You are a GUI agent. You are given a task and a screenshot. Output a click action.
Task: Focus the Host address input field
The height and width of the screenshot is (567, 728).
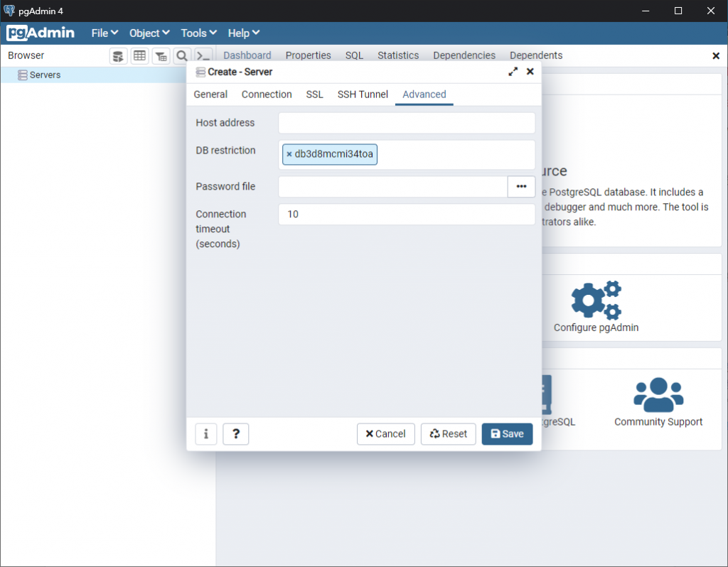407,123
